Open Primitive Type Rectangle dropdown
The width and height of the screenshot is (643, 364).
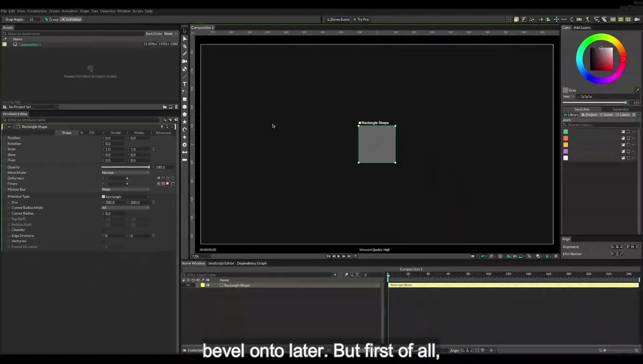[125, 197]
